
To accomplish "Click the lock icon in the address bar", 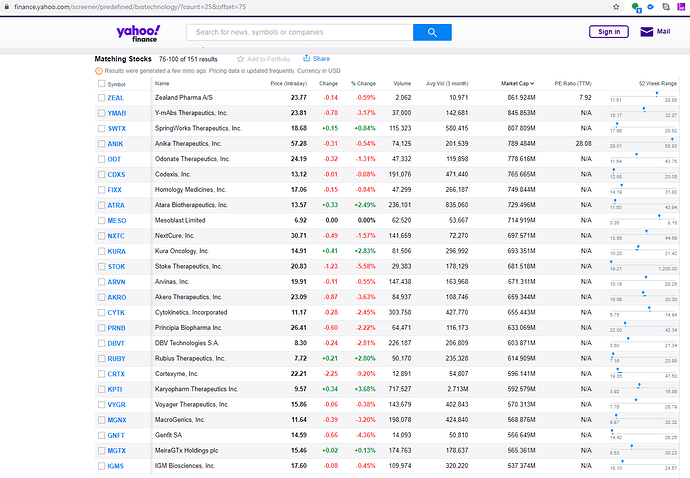I will [7, 7].
